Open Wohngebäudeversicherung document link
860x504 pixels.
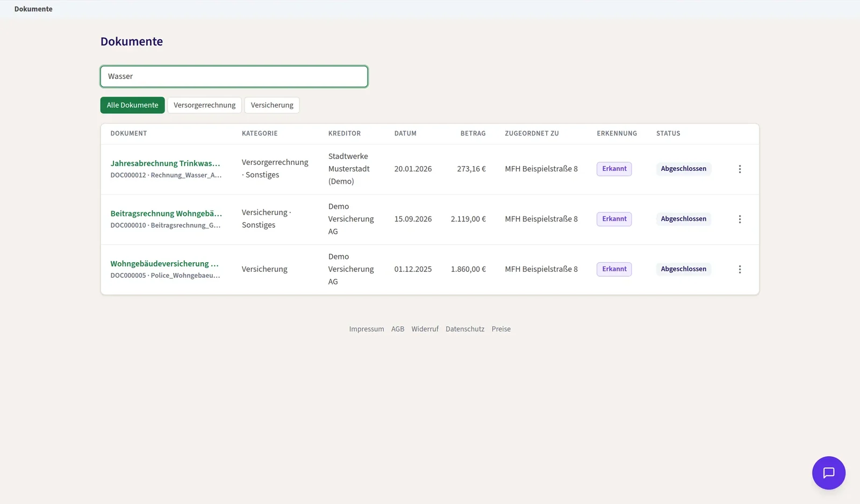(x=164, y=264)
